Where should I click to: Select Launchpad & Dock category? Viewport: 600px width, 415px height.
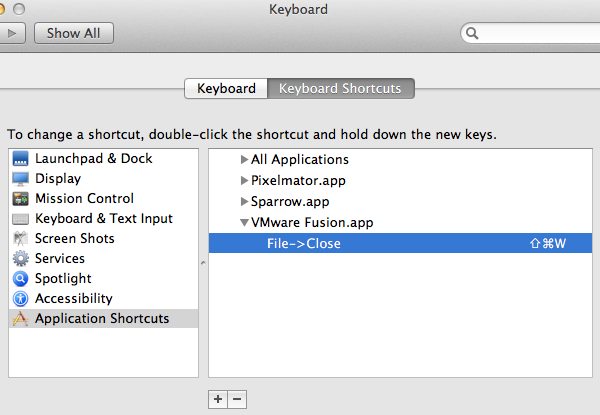(x=103, y=158)
